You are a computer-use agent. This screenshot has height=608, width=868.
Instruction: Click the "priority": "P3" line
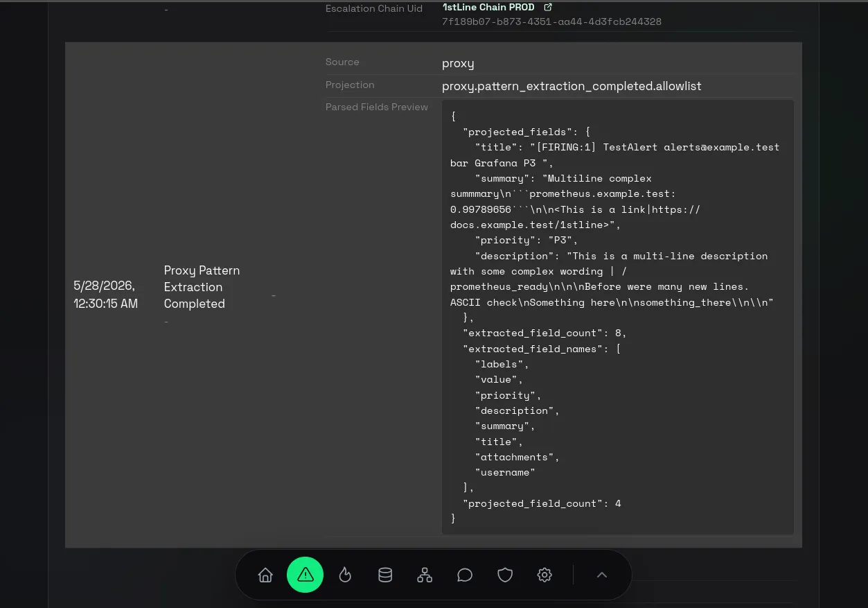pos(526,241)
